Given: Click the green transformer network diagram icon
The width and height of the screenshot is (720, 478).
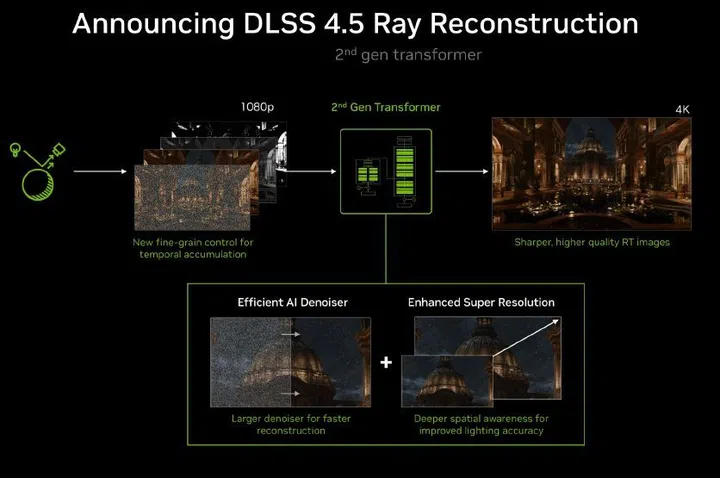Looking at the screenshot, I should pyautogui.click(x=386, y=171).
